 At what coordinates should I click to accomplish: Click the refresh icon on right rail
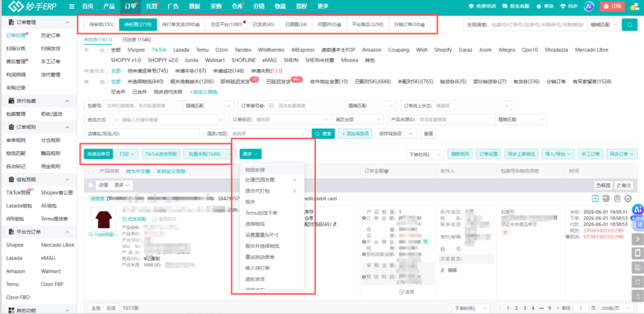coord(638,281)
